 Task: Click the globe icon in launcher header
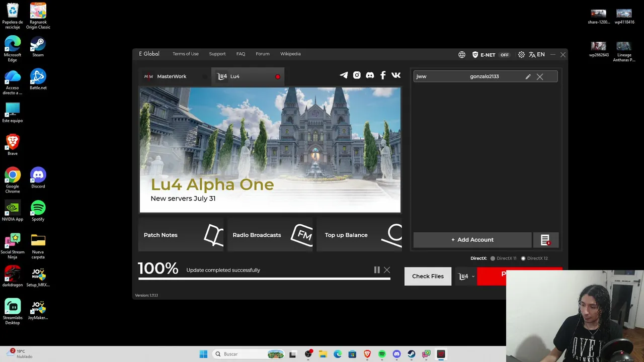pos(462,54)
